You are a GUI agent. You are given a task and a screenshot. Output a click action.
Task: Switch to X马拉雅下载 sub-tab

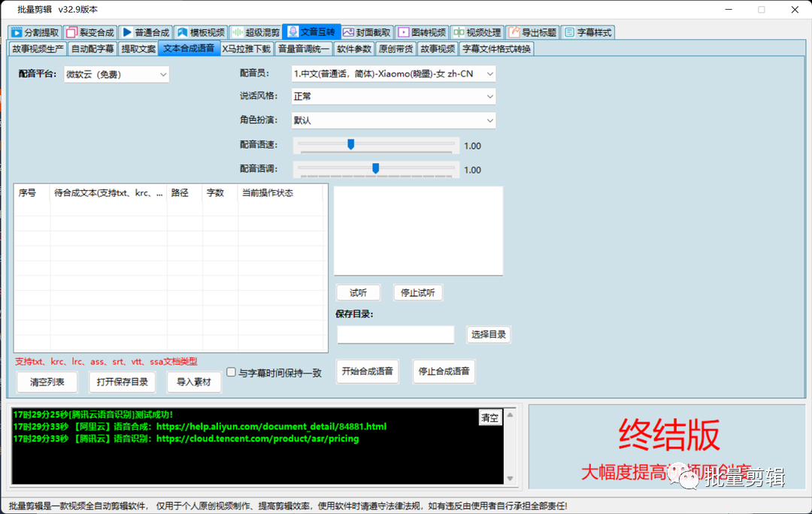(246, 49)
